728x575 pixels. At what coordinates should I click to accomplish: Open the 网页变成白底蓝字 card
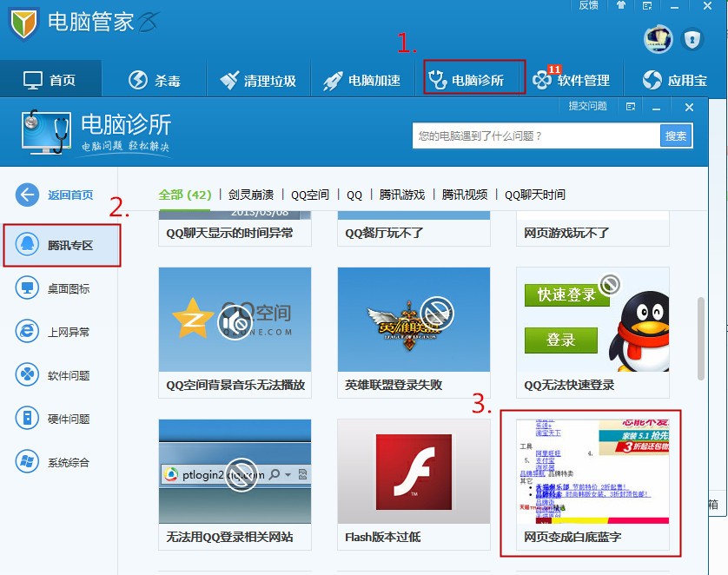(x=592, y=485)
